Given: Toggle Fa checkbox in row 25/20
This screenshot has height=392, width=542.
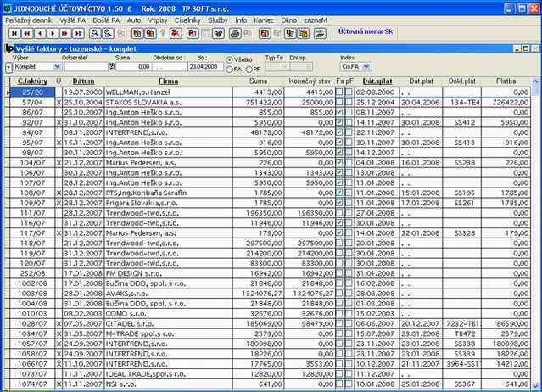Looking at the screenshot, I should 339,92.
